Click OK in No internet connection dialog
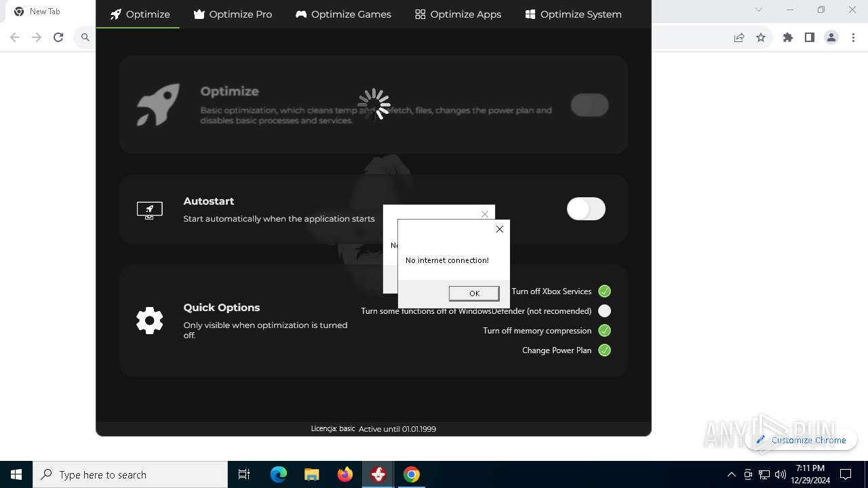This screenshot has height=488, width=868. coord(474,293)
